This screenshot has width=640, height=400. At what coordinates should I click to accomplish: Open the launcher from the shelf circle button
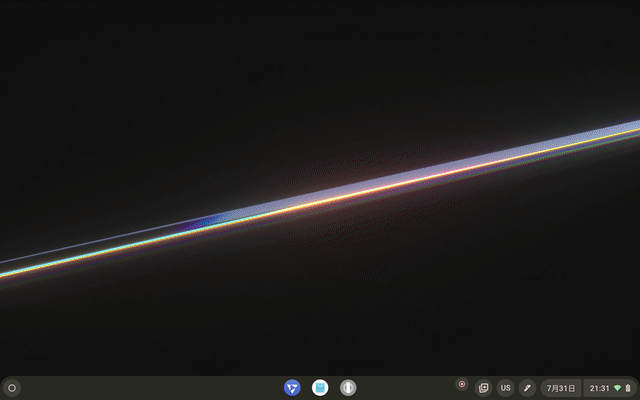pyautogui.click(x=12, y=387)
